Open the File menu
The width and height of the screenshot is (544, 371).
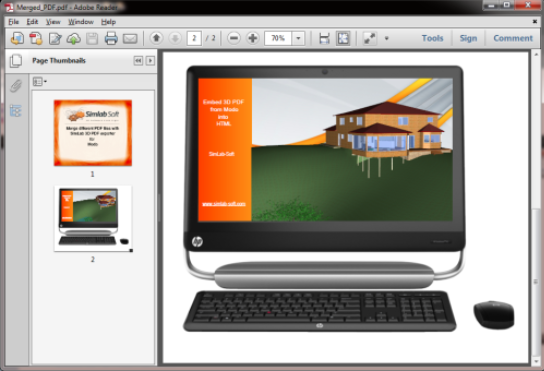[14, 22]
